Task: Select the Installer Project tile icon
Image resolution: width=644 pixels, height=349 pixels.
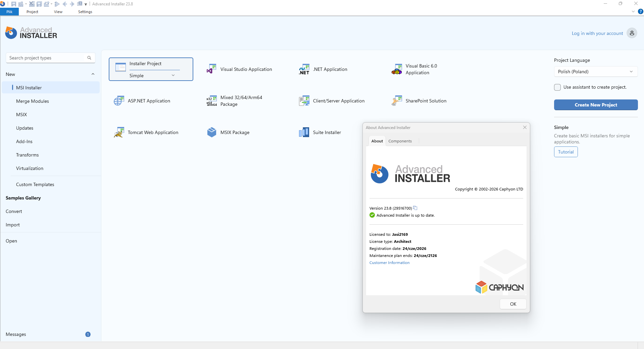Action: [x=120, y=67]
